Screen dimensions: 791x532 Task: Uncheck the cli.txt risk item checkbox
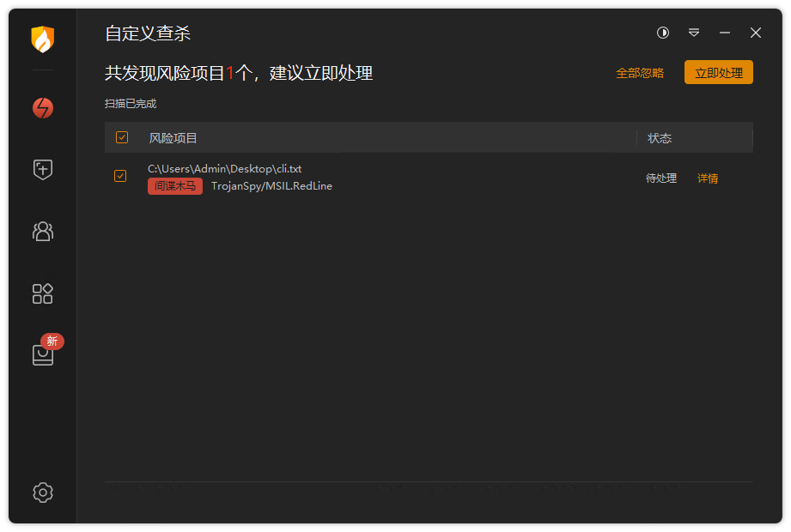[120, 177]
